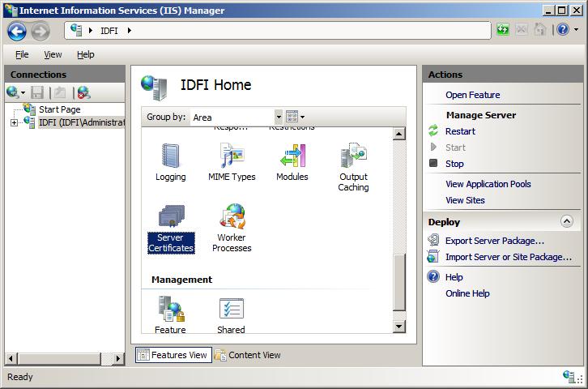Expand the arrow after IDFI in address bar
Image resolution: width=588 pixels, height=389 pixels.
129,30
